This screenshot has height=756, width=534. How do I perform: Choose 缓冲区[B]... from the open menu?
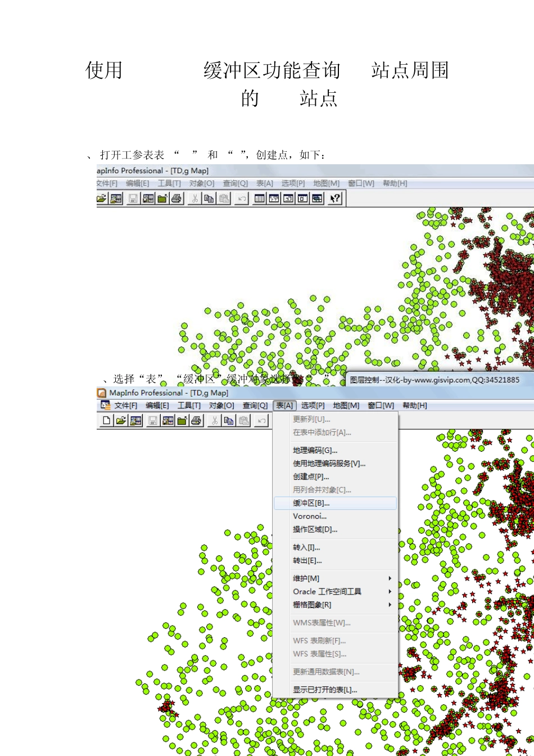click(x=335, y=503)
